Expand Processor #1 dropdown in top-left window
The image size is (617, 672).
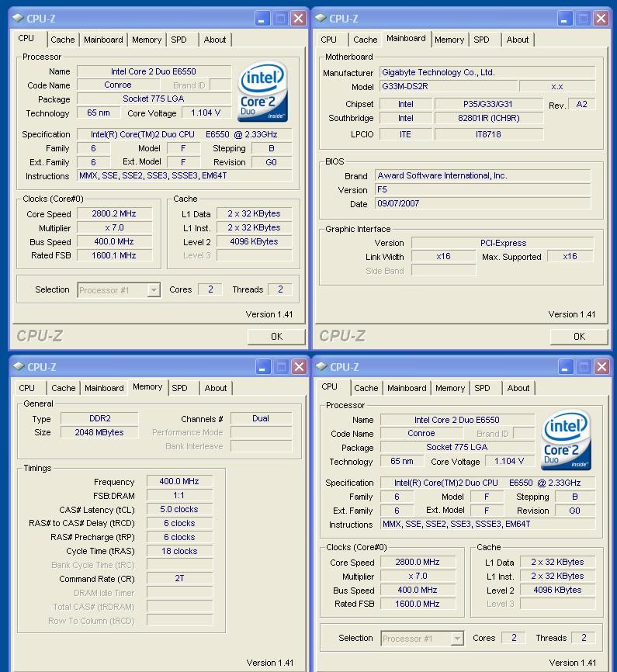click(154, 290)
